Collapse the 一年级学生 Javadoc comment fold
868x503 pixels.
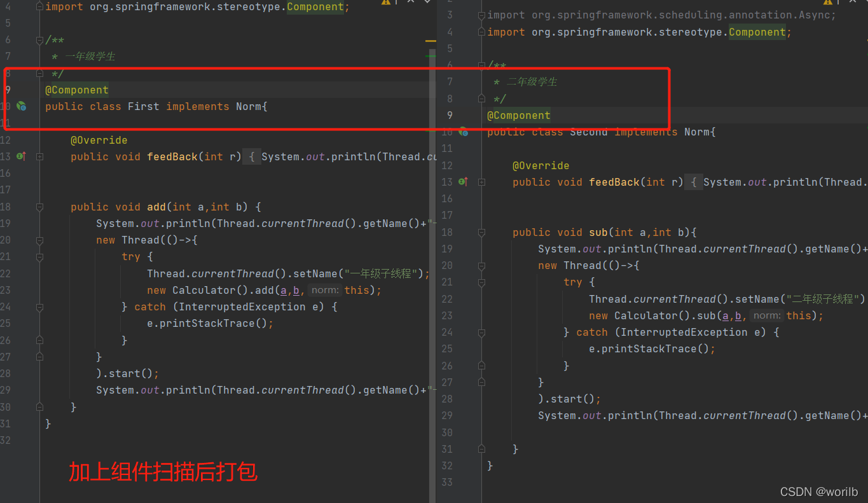pos(39,40)
